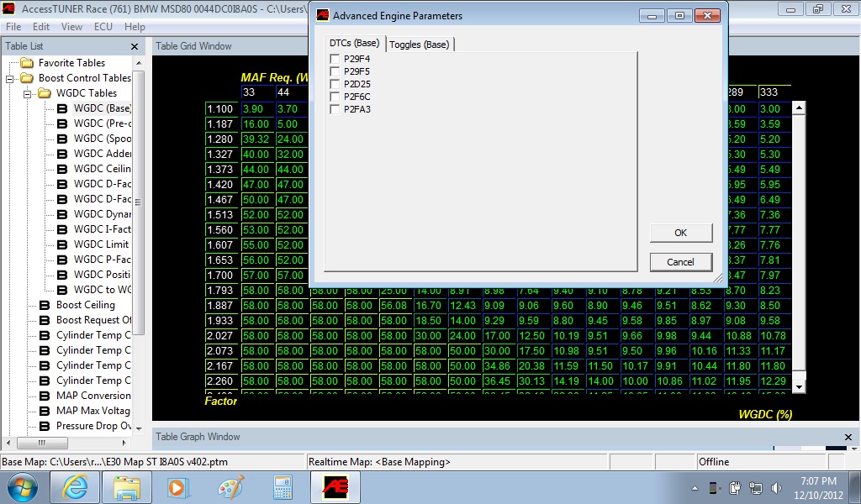
Task: Cancel the Advanced Engine Parameters dialog
Action: [680, 262]
